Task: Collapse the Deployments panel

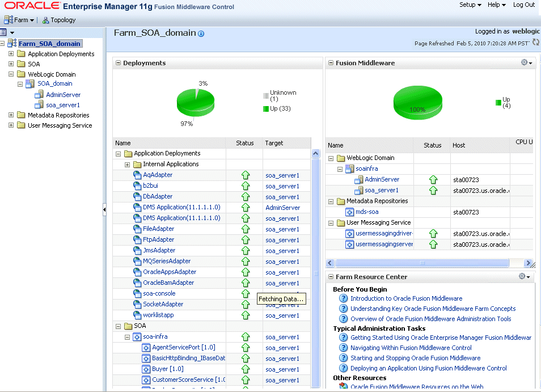Action: [118, 63]
